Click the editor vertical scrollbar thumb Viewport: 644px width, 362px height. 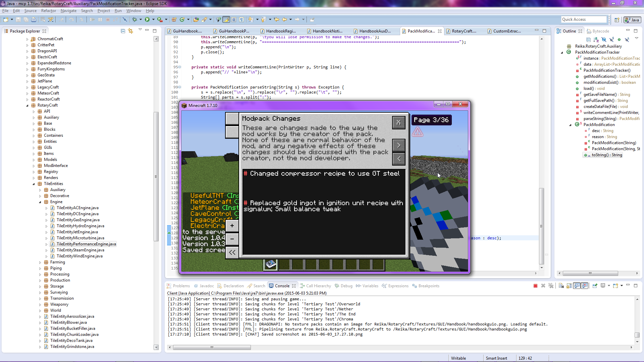(x=541, y=226)
